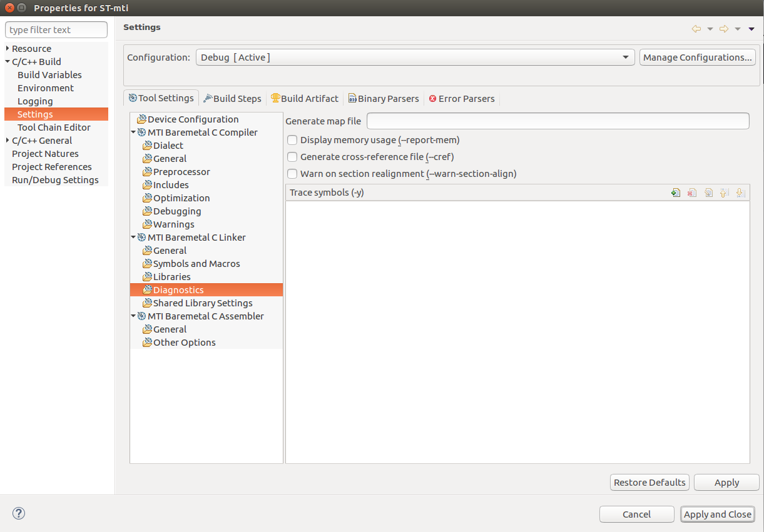The height and width of the screenshot is (532, 764).
Task: Click the Preprocessor folder icon
Action: pos(147,172)
